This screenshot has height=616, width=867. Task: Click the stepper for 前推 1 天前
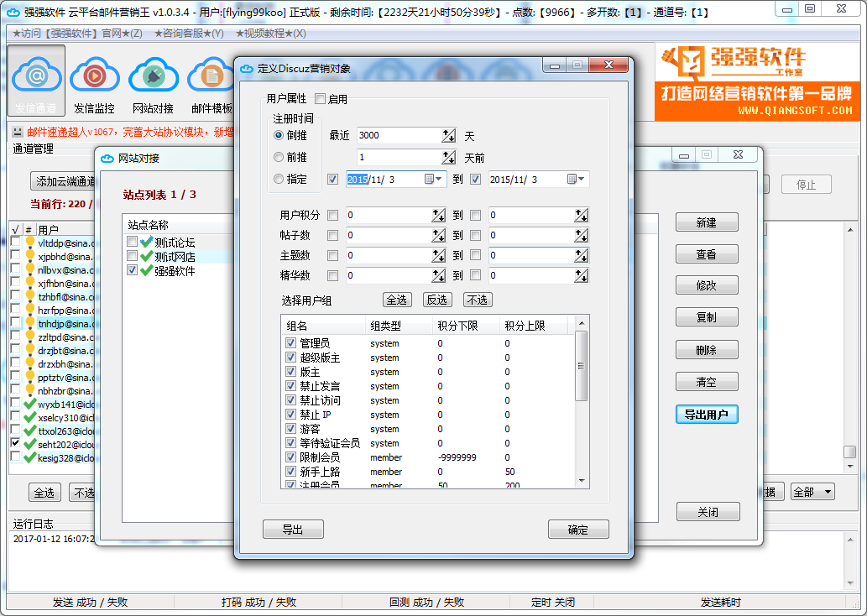coord(448,158)
